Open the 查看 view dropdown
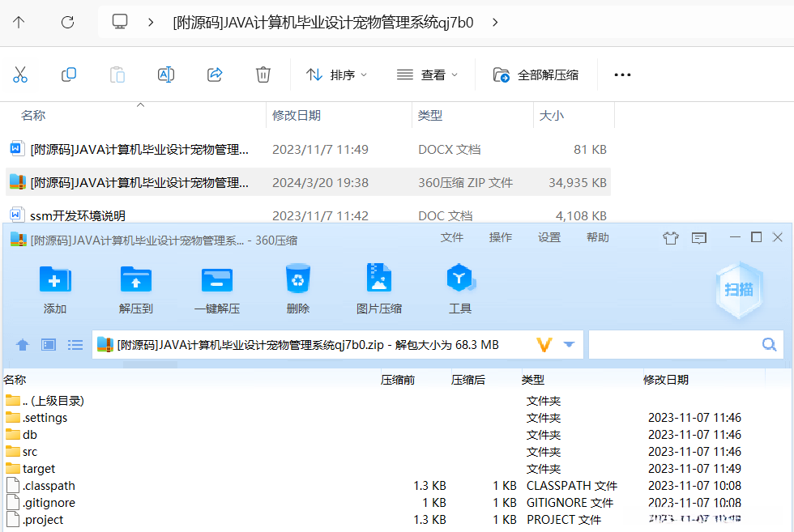The image size is (794, 532). pyautogui.click(x=427, y=75)
